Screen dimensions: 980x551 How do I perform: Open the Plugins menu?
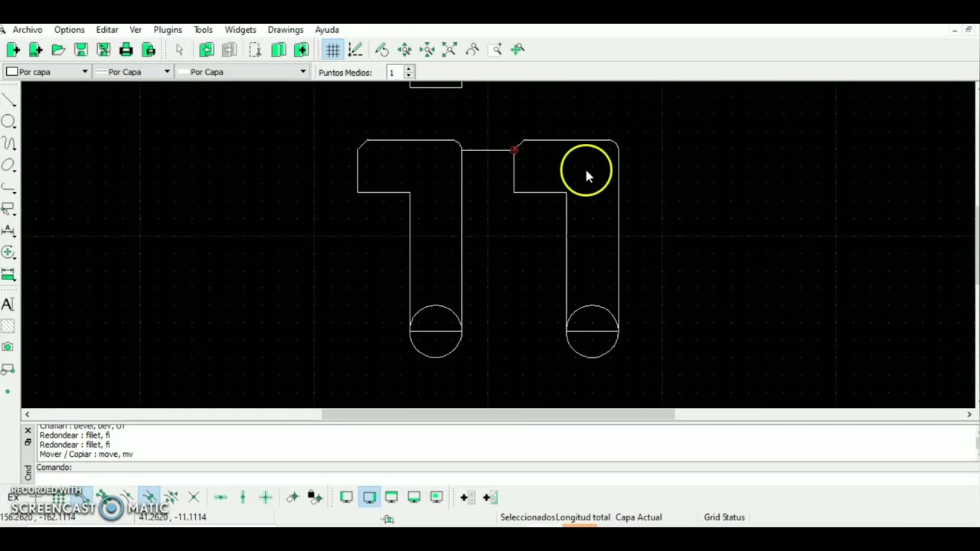168,30
